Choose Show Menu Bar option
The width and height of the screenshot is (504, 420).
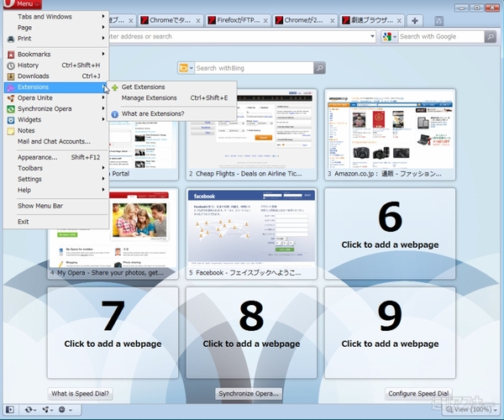pos(56,206)
